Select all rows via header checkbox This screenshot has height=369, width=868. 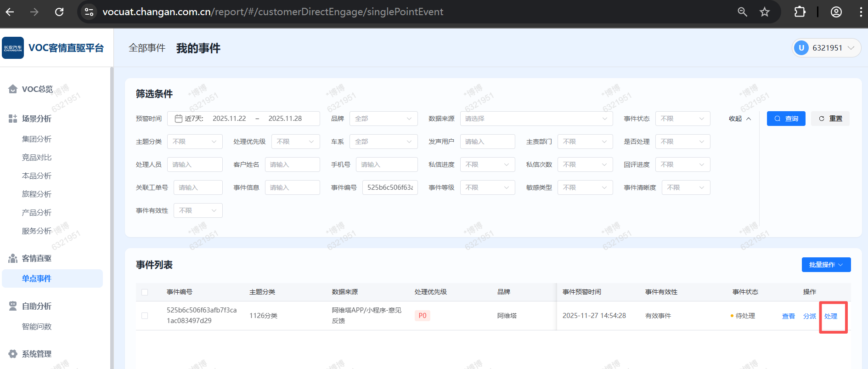pyautogui.click(x=145, y=292)
